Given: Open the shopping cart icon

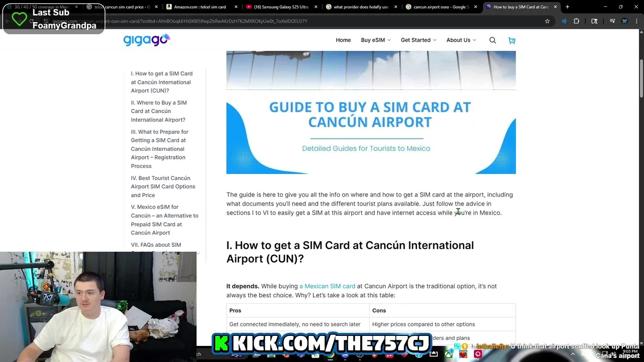Looking at the screenshot, I should [512, 40].
